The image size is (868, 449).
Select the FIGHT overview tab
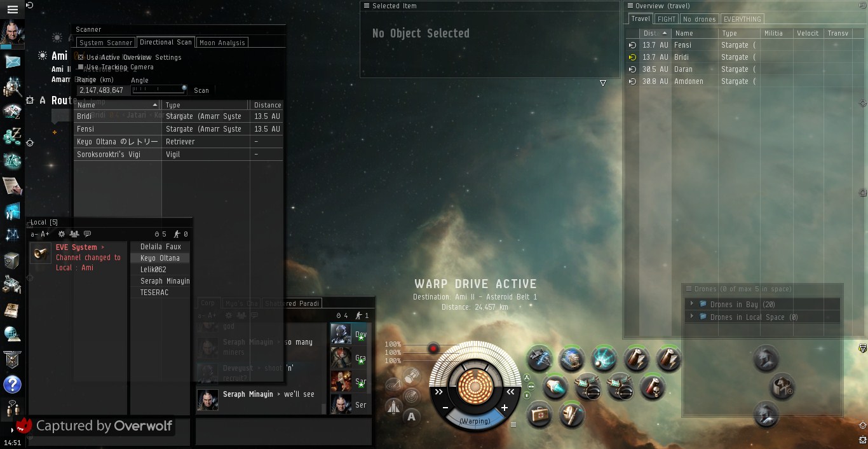coord(667,19)
